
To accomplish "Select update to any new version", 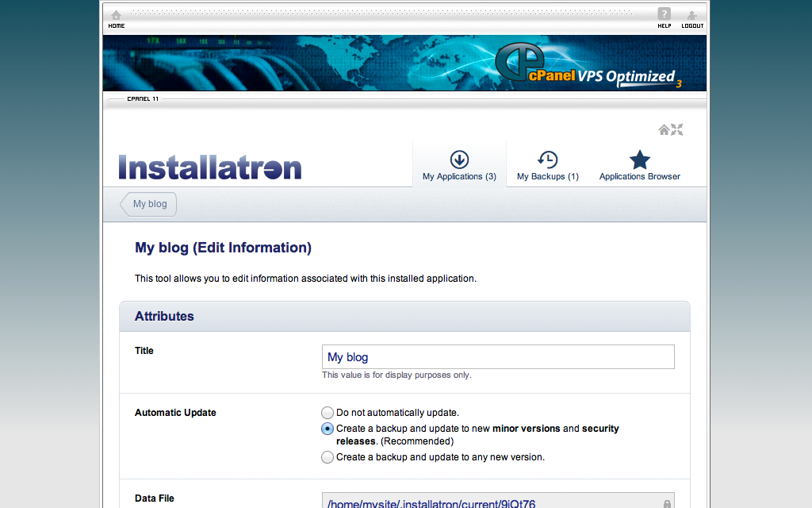I will (327, 457).
